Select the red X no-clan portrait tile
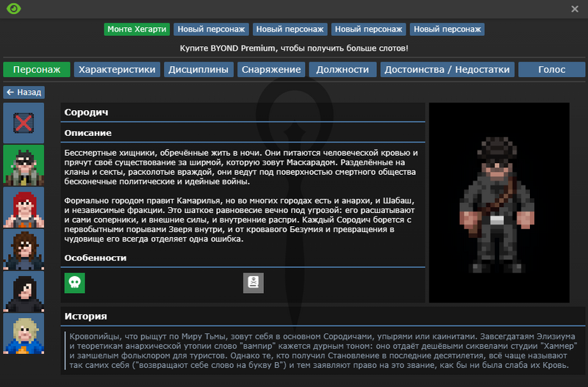This screenshot has height=387, width=588. point(24,123)
